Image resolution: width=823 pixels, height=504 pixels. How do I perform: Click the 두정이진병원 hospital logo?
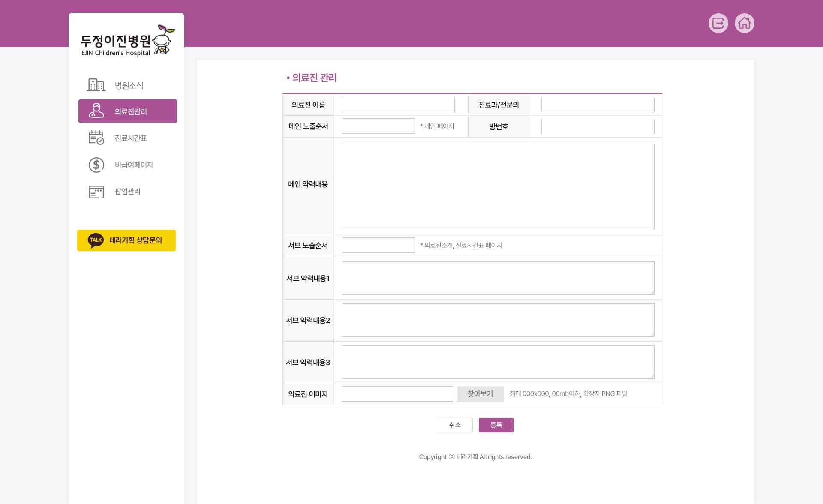pyautogui.click(x=127, y=41)
